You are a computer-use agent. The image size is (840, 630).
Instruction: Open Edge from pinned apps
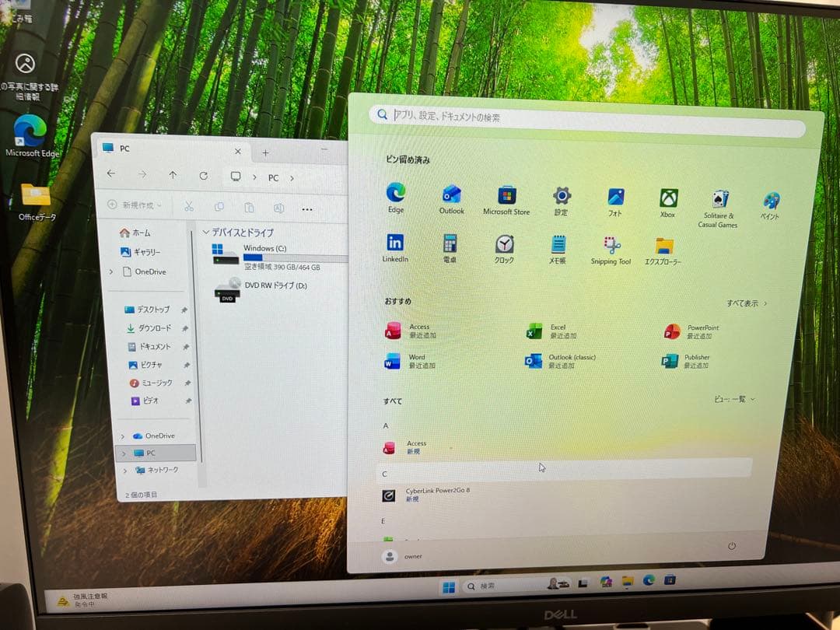pyautogui.click(x=396, y=197)
